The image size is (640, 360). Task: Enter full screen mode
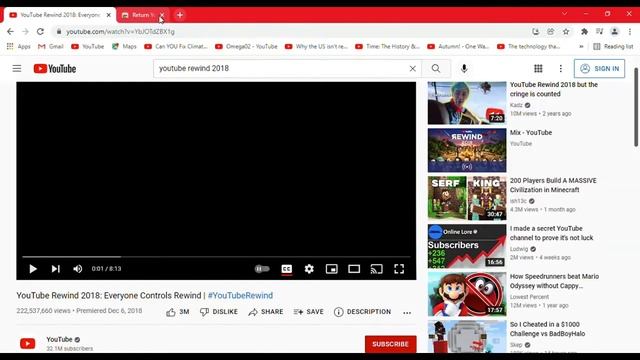tap(399, 269)
